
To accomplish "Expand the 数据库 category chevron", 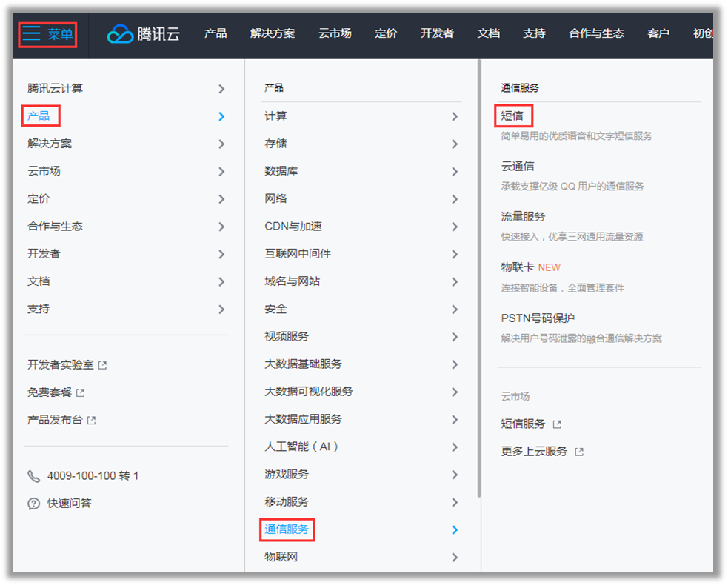I will pos(455,170).
